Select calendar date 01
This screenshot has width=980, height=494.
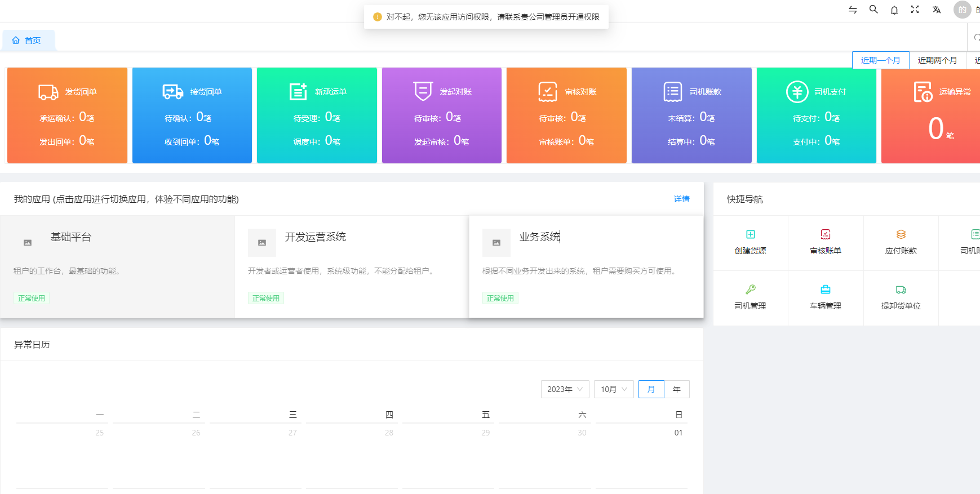pos(679,433)
